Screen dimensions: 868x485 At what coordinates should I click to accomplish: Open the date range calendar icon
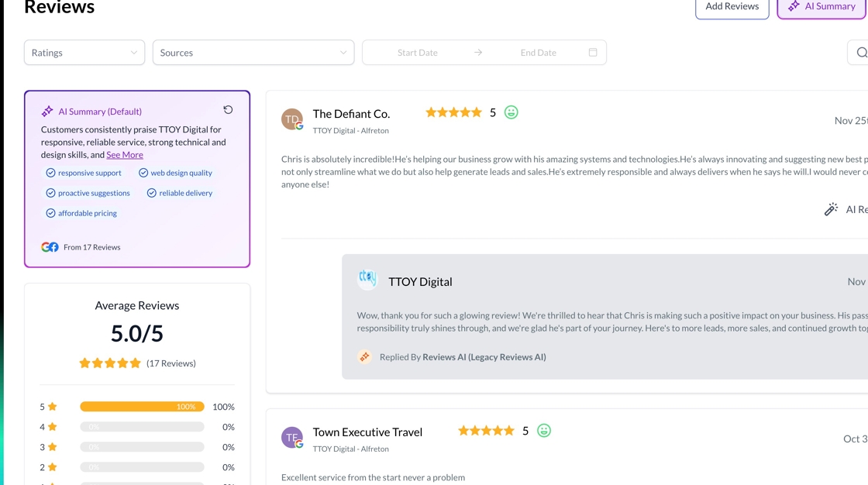point(593,52)
